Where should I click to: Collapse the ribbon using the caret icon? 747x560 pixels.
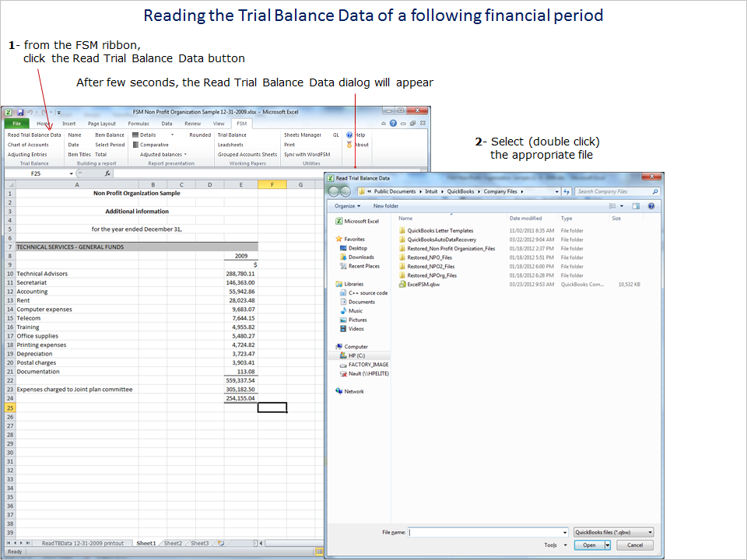point(384,124)
